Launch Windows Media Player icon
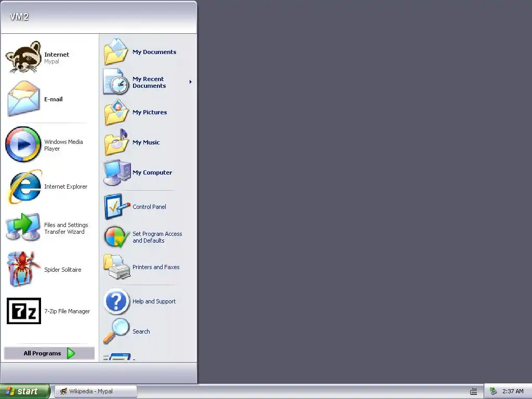 pyautogui.click(x=23, y=144)
